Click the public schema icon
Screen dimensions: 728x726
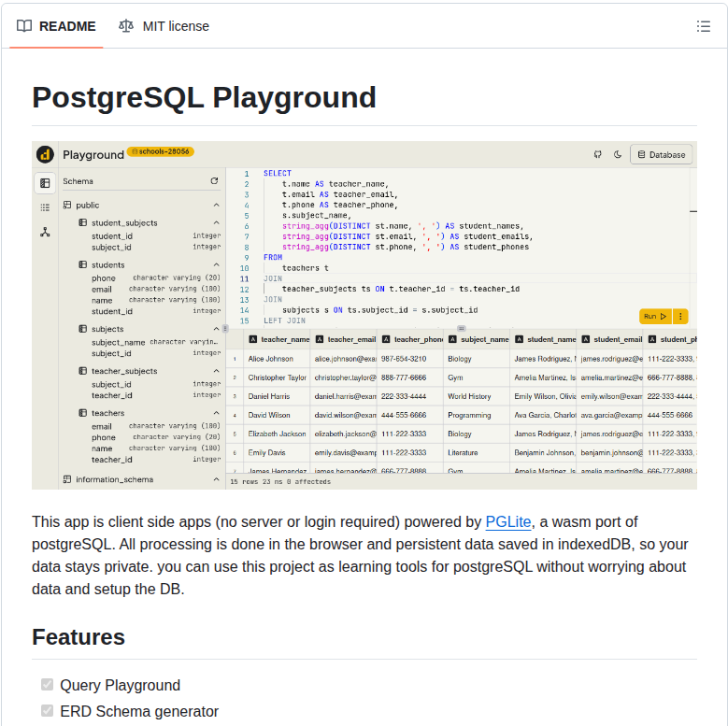point(67,205)
